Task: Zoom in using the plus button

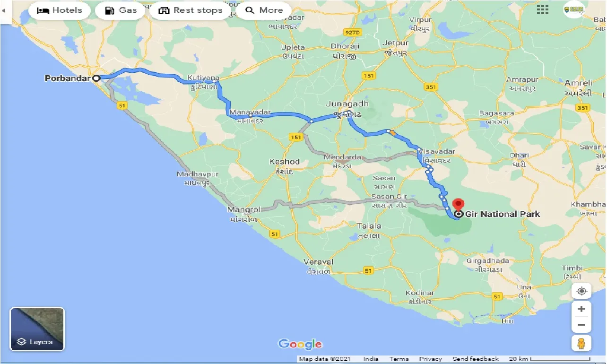Action: [x=581, y=308]
